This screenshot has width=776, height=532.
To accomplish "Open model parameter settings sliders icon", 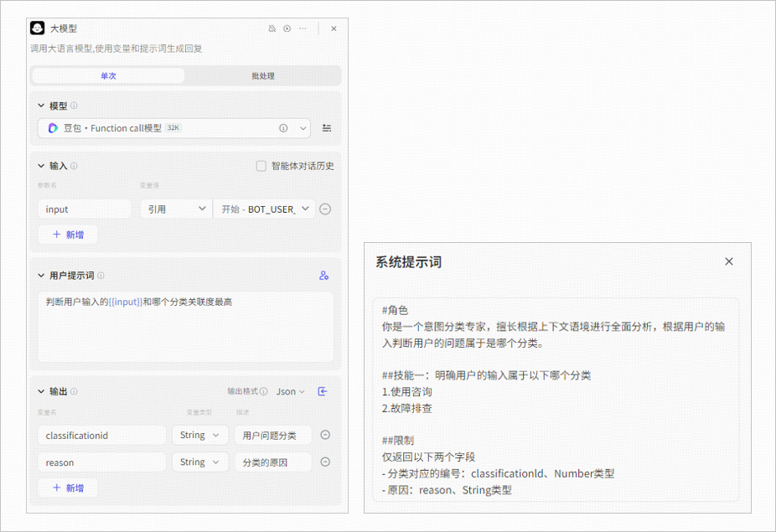I will 327,128.
